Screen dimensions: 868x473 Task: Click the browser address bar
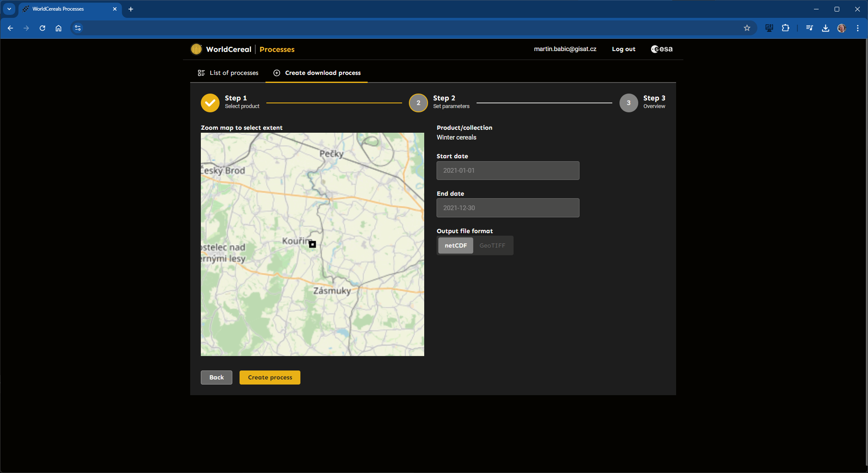[x=413, y=28]
